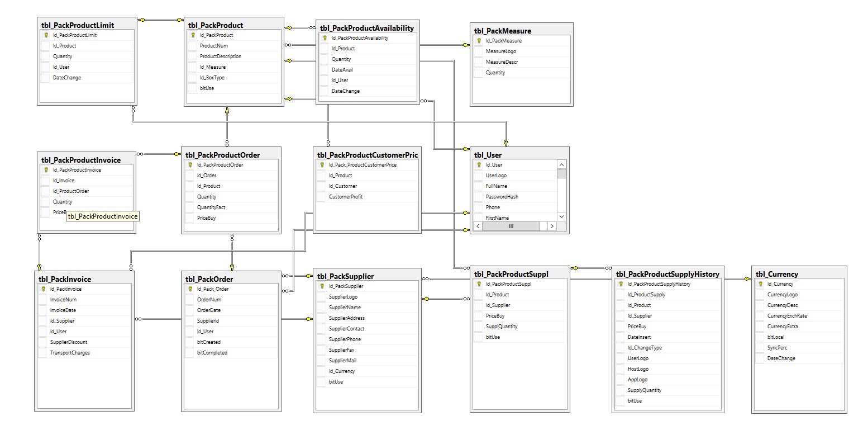The image size is (868, 430).
Task: Click the tbl_PackOrder table title
Action: point(209,279)
